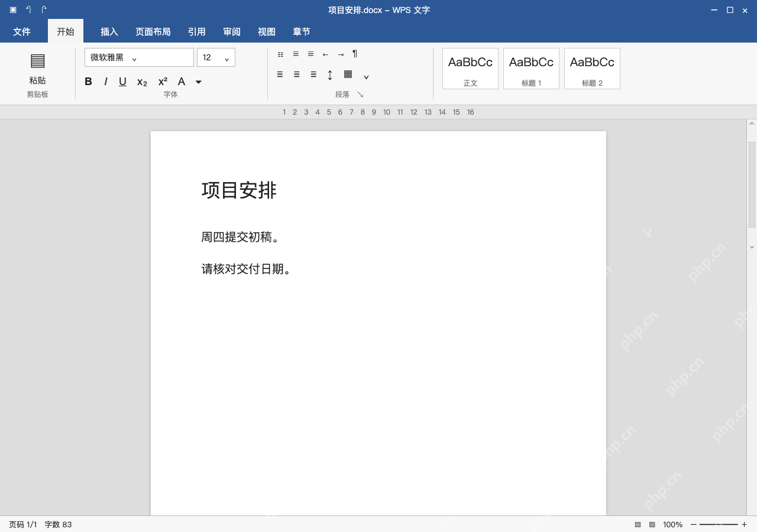Select the dotted-pattern view icon in status bar
757x532 pixels.
pyautogui.click(x=652, y=524)
